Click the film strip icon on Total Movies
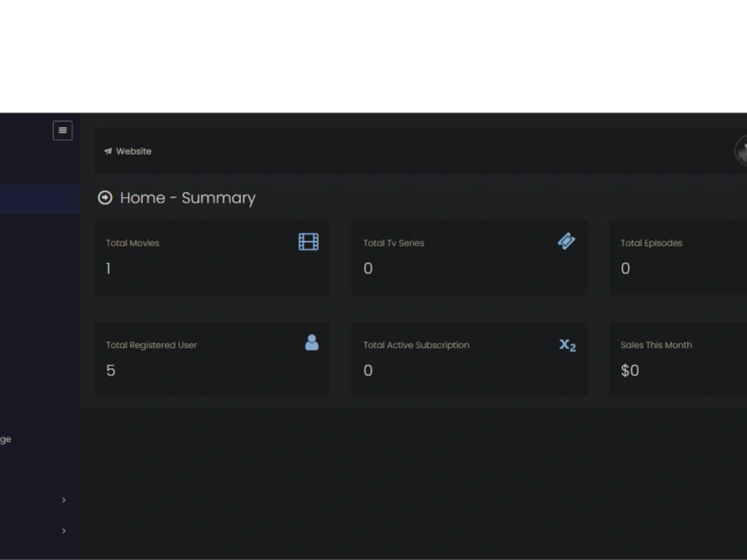This screenshot has width=747, height=560. (309, 242)
